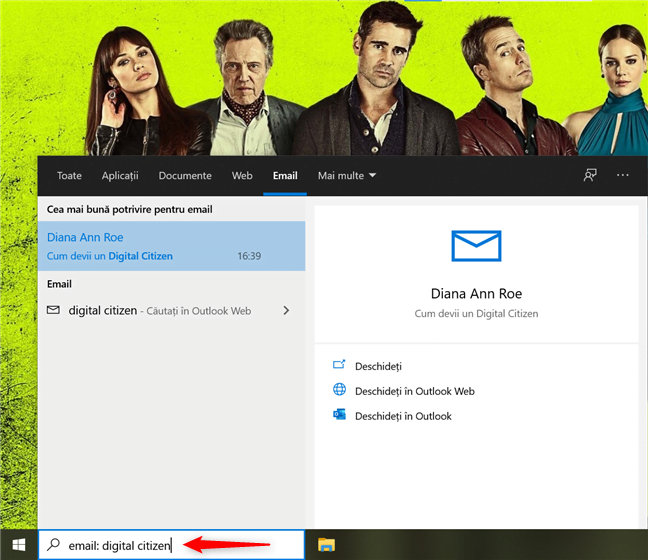This screenshot has width=648, height=560.
Task: Click the search box with email: digital citizen
Action: [172, 545]
